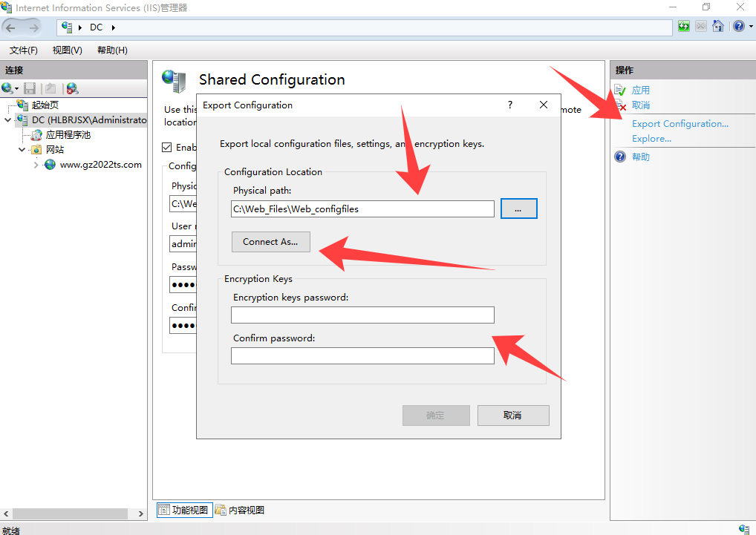Click the Export Configuration... action link
Image resolution: width=756 pixels, height=535 pixels.
(680, 124)
